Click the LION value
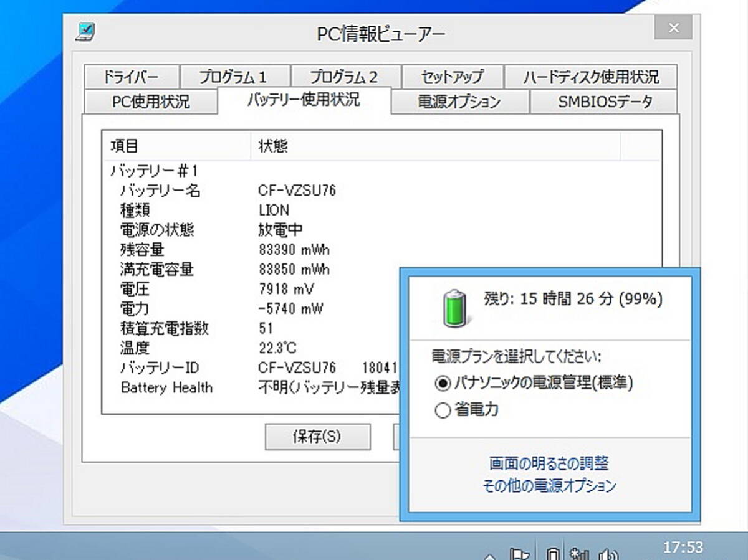Image resolution: width=748 pixels, height=560 pixels. (274, 211)
